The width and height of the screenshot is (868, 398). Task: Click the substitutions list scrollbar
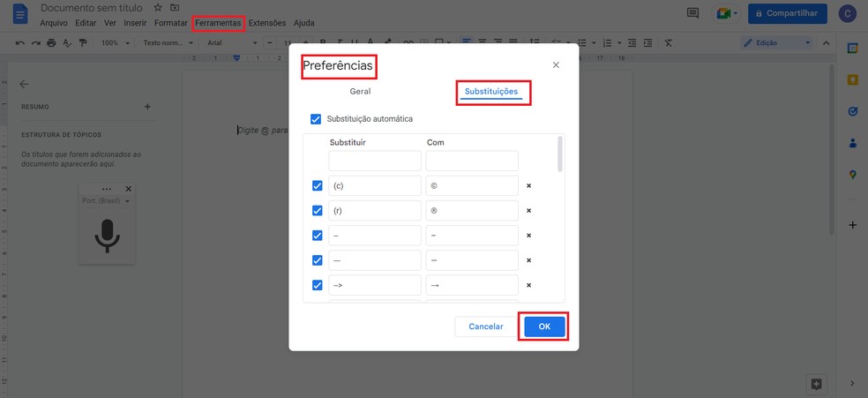(x=560, y=154)
